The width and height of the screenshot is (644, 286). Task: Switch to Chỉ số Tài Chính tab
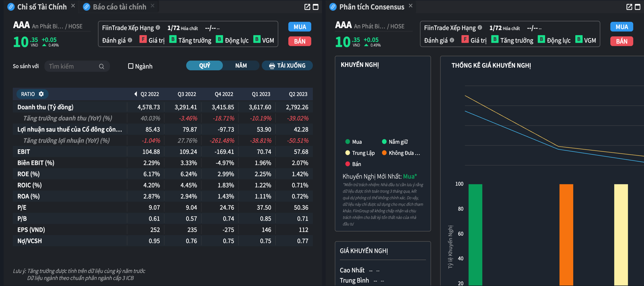[x=42, y=7]
